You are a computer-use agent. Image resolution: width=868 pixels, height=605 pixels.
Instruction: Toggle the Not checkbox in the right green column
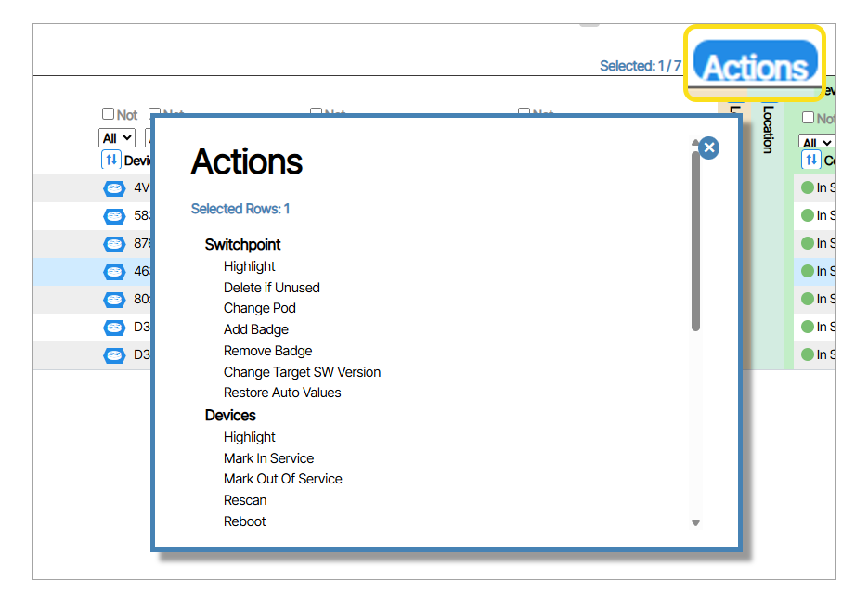[x=808, y=118]
